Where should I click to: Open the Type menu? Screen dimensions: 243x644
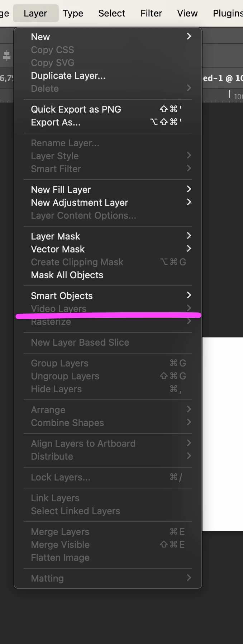point(73,13)
